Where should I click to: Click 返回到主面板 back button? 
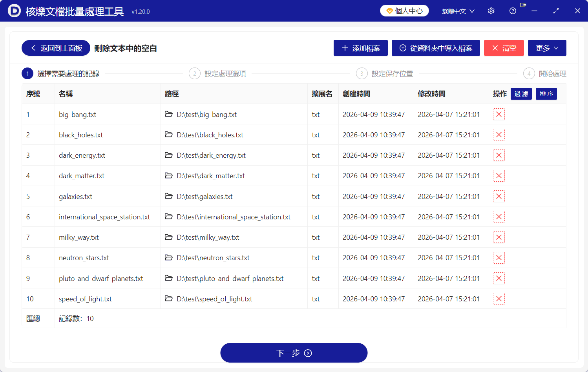[x=55, y=48]
